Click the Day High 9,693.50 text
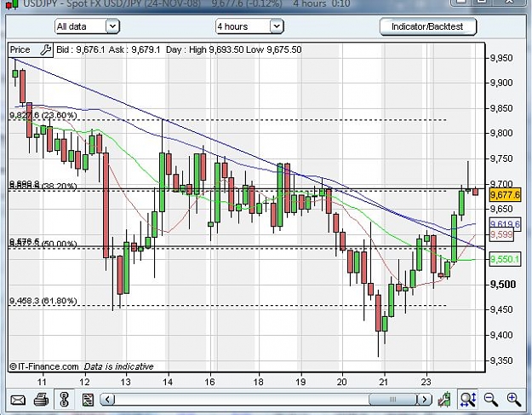Image resolution: width=532 pixels, height=415 pixels. 204,50
